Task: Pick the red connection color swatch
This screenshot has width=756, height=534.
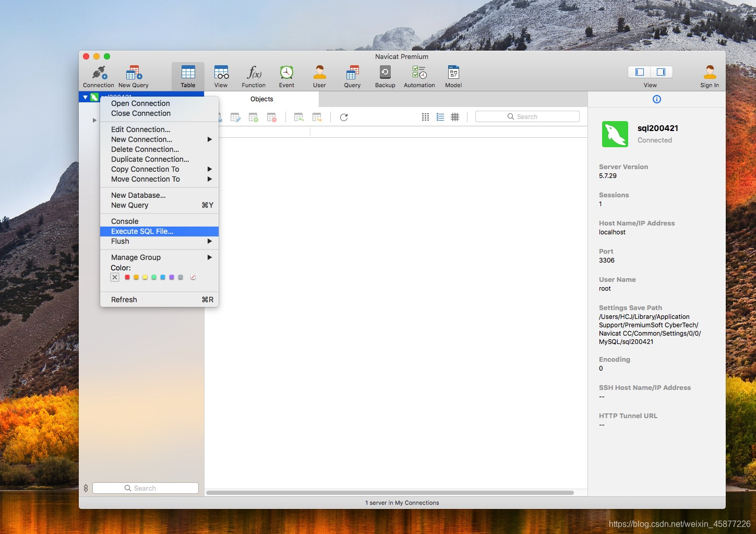Action: (127, 277)
